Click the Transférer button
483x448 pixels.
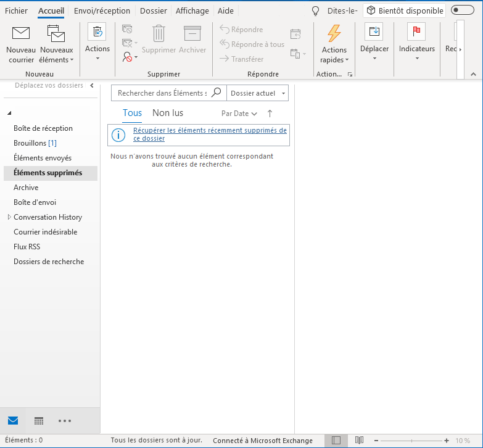242,59
